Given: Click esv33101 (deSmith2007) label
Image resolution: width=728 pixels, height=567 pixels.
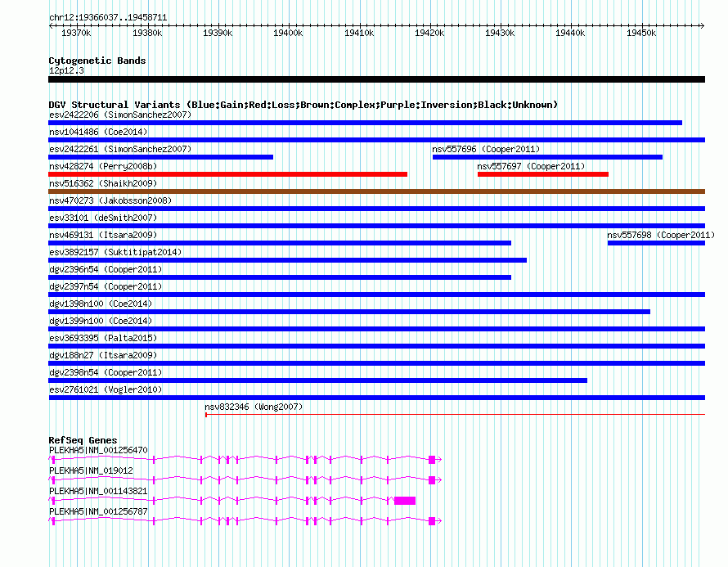Looking at the screenshot, I should 103,218.
